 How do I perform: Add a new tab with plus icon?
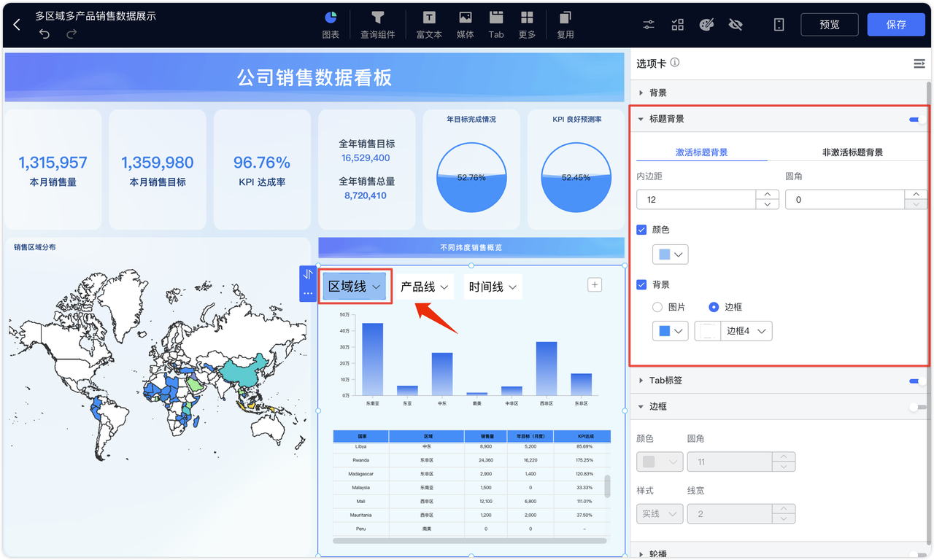point(595,285)
